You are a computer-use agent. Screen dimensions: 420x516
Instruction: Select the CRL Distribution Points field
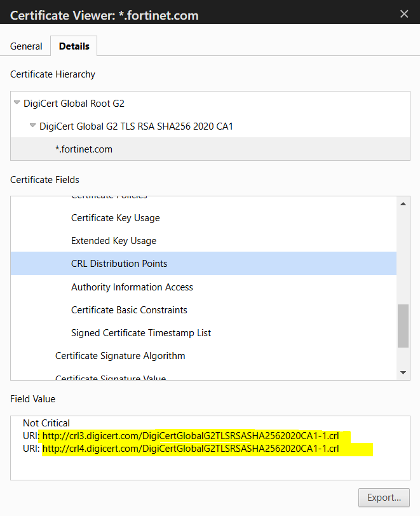coord(119,264)
